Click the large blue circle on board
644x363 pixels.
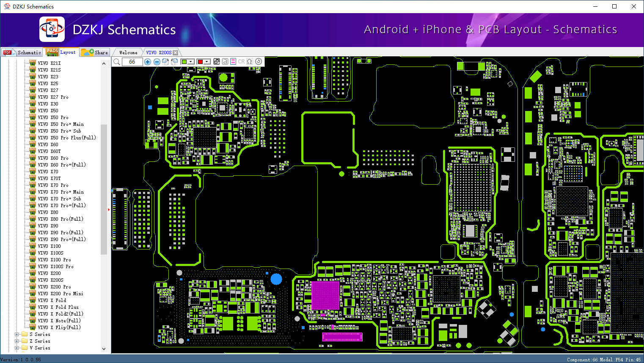[276, 279]
